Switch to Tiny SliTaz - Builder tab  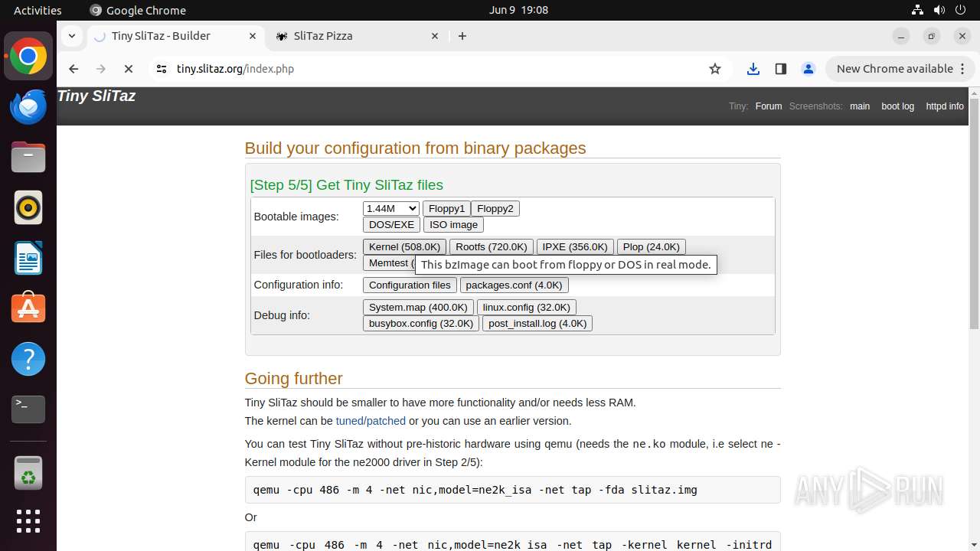175,36
